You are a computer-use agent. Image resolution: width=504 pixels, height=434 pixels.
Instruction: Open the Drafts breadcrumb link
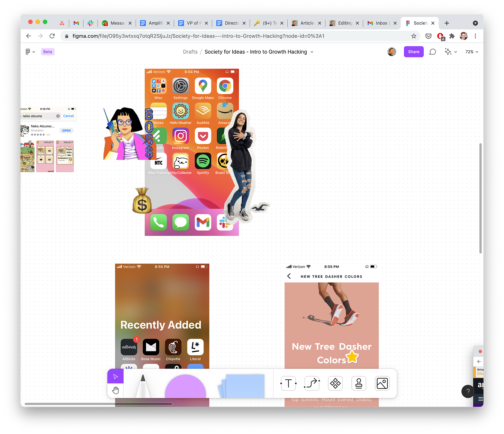pos(190,52)
